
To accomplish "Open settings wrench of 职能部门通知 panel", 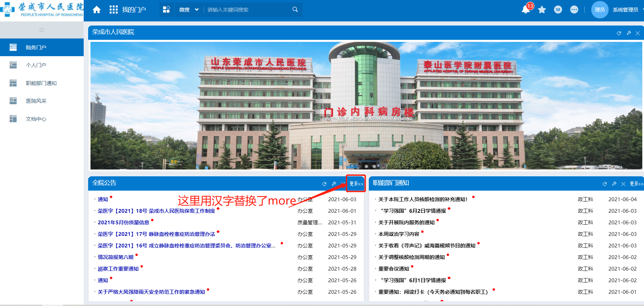I will [x=614, y=184].
